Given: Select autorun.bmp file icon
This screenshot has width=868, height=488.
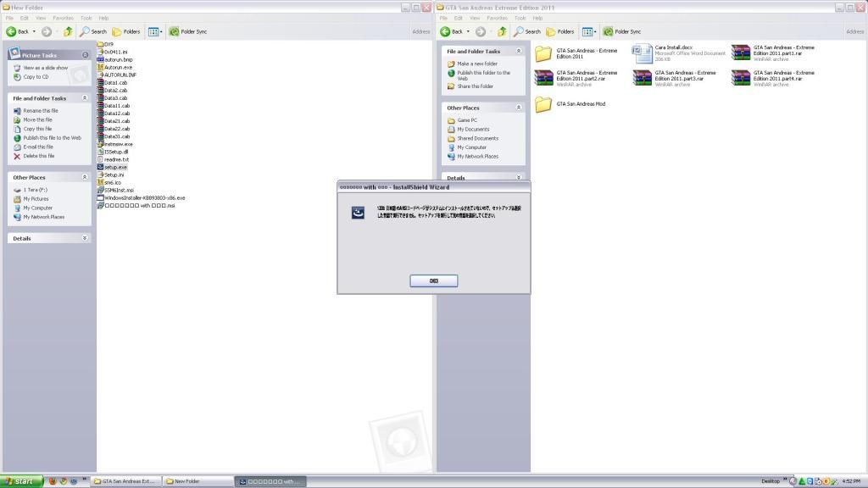Looking at the screenshot, I should (100, 59).
